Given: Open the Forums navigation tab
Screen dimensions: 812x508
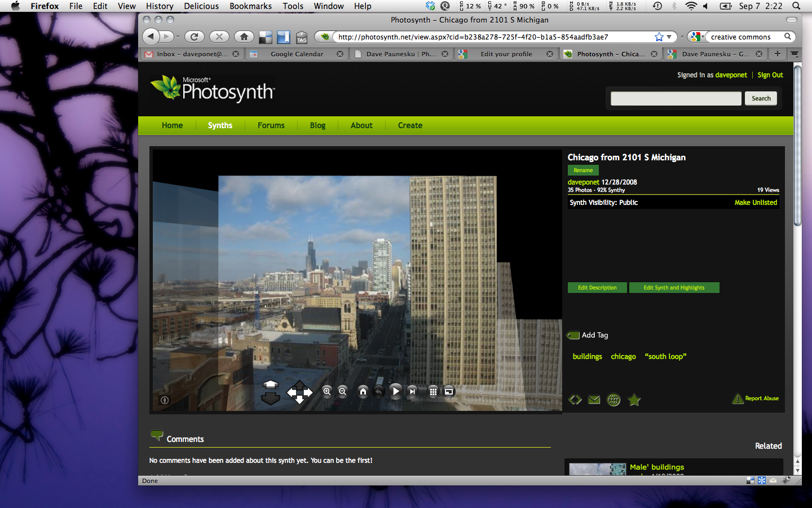Looking at the screenshot, I should coord(271,125).
